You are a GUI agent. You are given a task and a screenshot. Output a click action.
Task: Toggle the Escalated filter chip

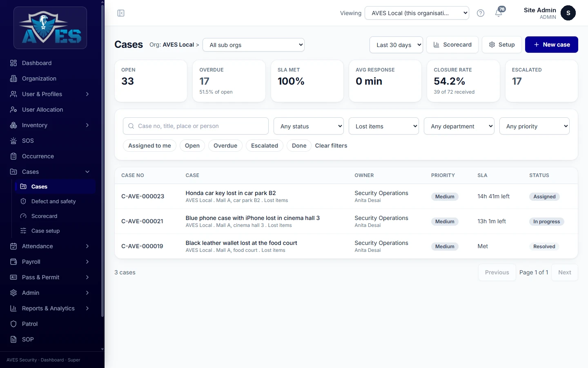click(265, 146)
